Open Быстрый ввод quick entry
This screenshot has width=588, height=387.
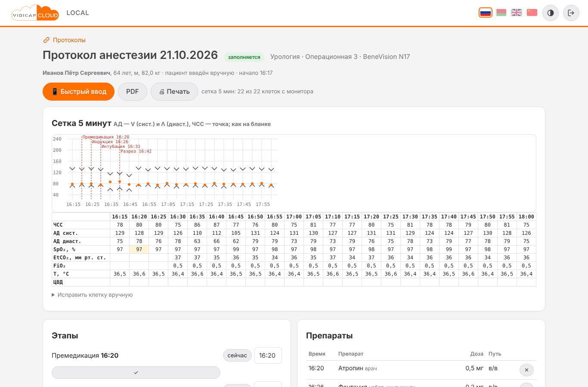(x=78, y=92)
